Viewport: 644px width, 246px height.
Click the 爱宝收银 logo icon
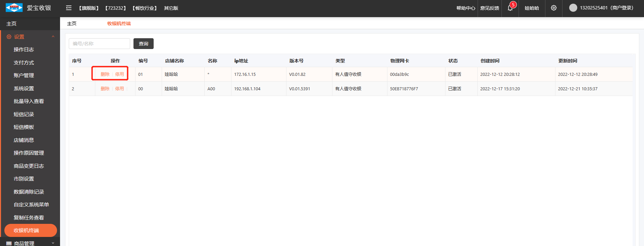(14, 8)
